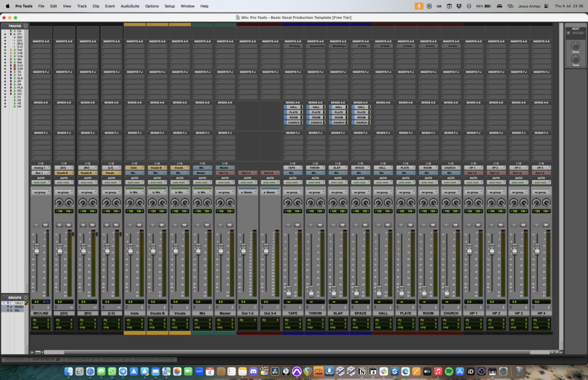The image size is (588, 380).
Task: Adjust the HEAT Drive knob
Action: (x=575, y=46)
